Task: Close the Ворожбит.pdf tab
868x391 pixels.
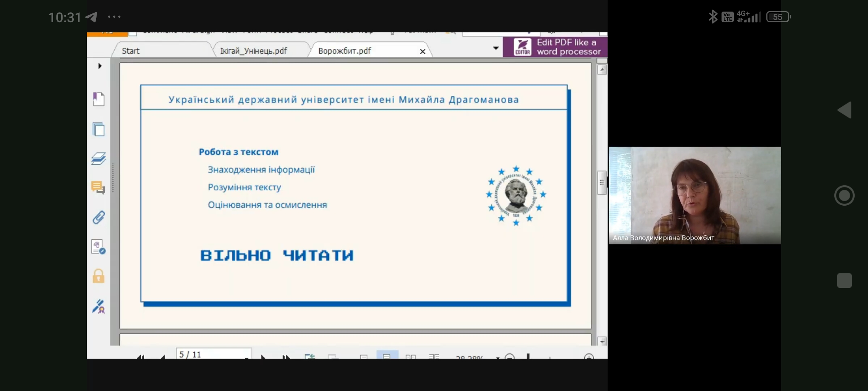Action: (422, 51)
